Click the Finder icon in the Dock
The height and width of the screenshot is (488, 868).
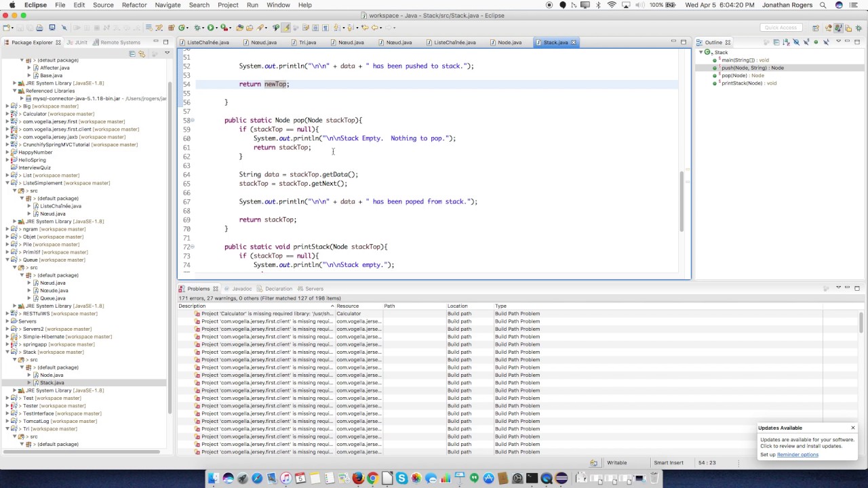[213, 479]
